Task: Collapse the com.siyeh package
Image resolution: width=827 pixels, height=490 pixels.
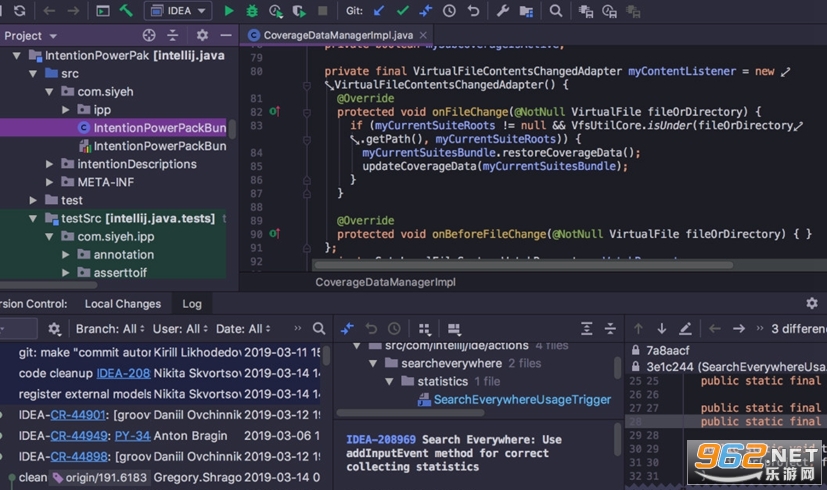Action: [49, 92]
